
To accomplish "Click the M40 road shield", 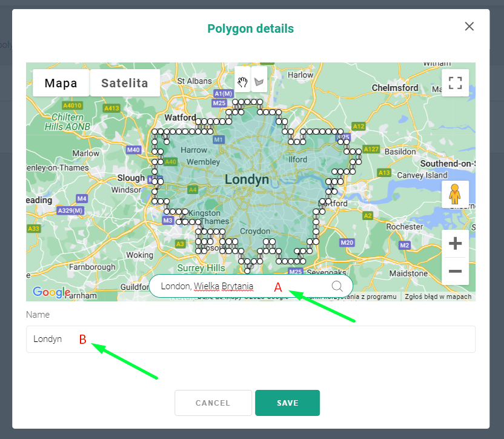I will (x=133, y=150).
